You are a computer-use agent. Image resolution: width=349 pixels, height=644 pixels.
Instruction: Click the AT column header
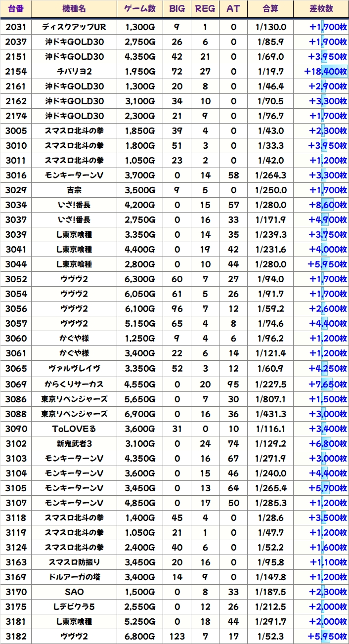tap(233, 9)
